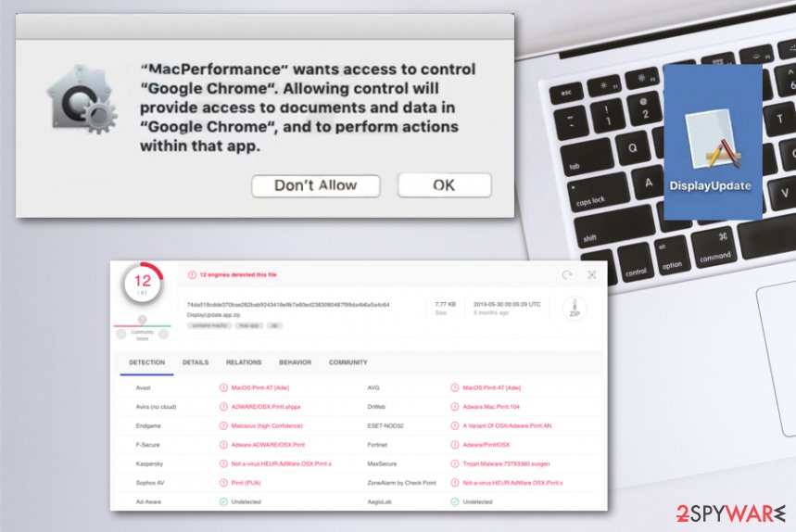Click warning icon in MaxSecure row
Screen dimensions: 796x532
pyautogui.click(x=455, y=463)
